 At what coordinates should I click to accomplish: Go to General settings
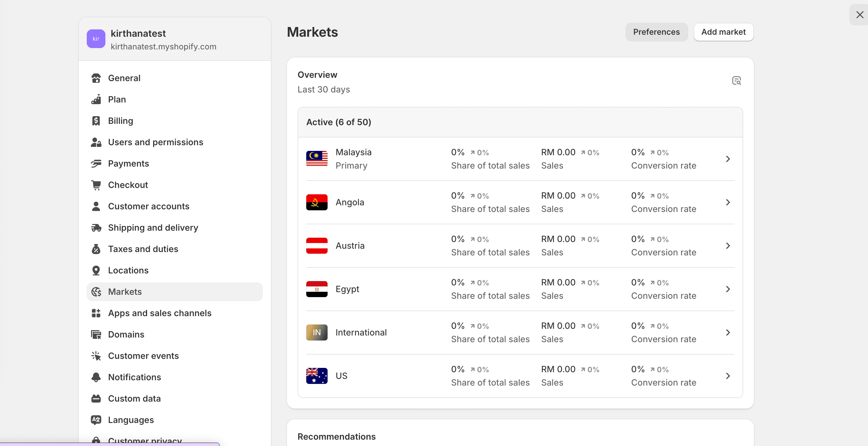click(x=174, y=78)
